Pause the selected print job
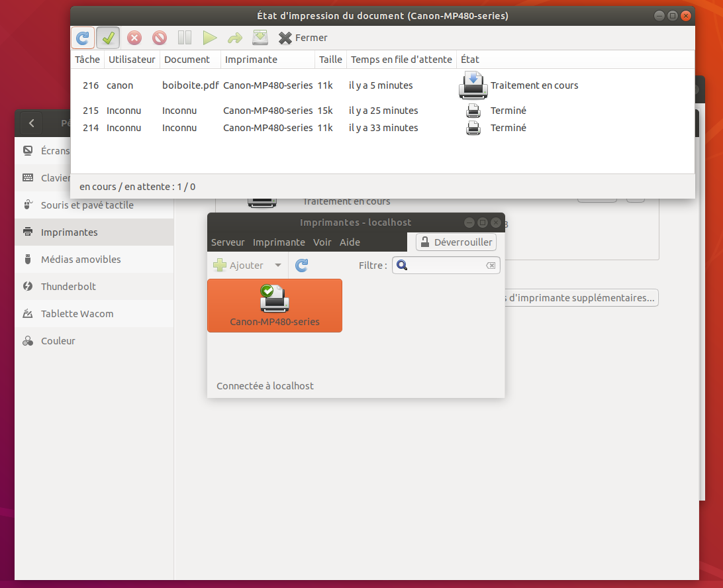Screen dimensions: 723x588 click(185, 38)
